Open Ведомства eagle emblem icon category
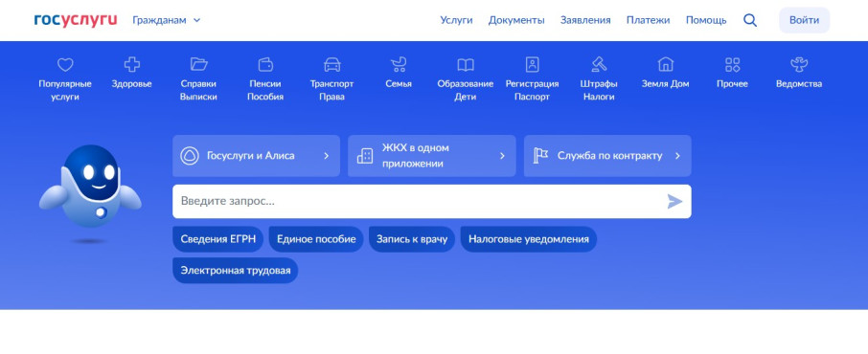 799,73
